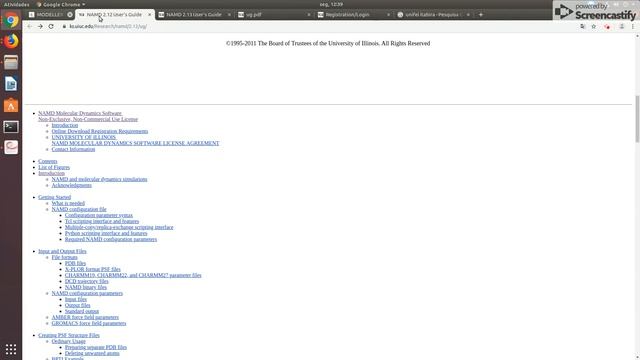Close the MODELLER tab

click(70, 15)
